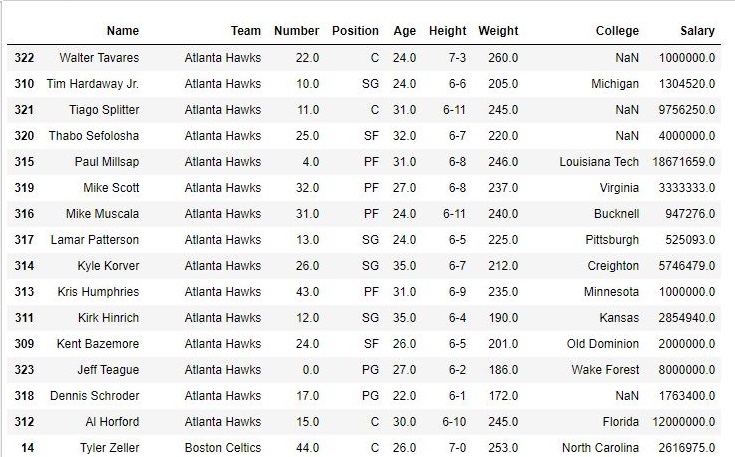Viewport: 735px width, 457px height.
Task: Click the Old Dominion college cell
Action: pos(603,344)
